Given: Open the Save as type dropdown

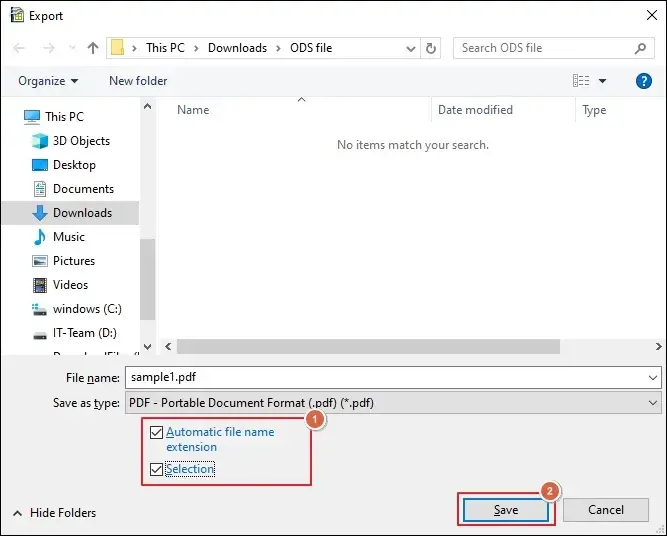Looking at the screenshot, I should (393, 403).
